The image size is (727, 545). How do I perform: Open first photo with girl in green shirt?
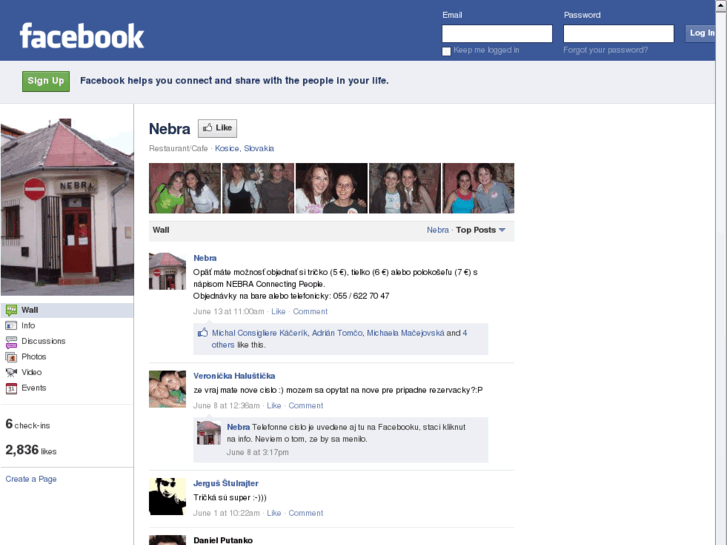(185, 188)
